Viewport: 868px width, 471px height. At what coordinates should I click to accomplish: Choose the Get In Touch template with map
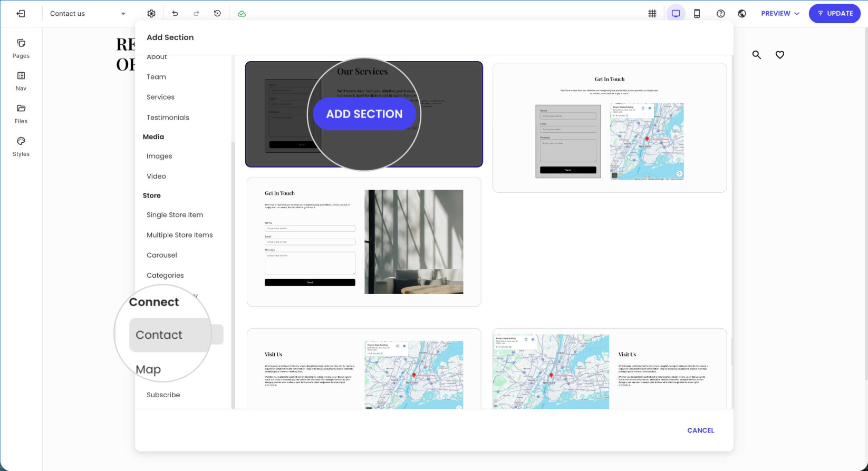610,127
